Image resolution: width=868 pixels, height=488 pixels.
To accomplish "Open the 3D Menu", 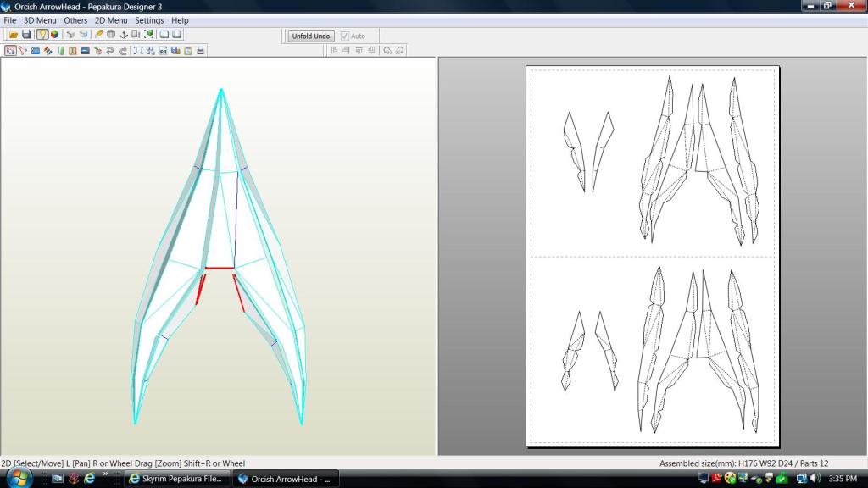I will (x=39, y=20).
